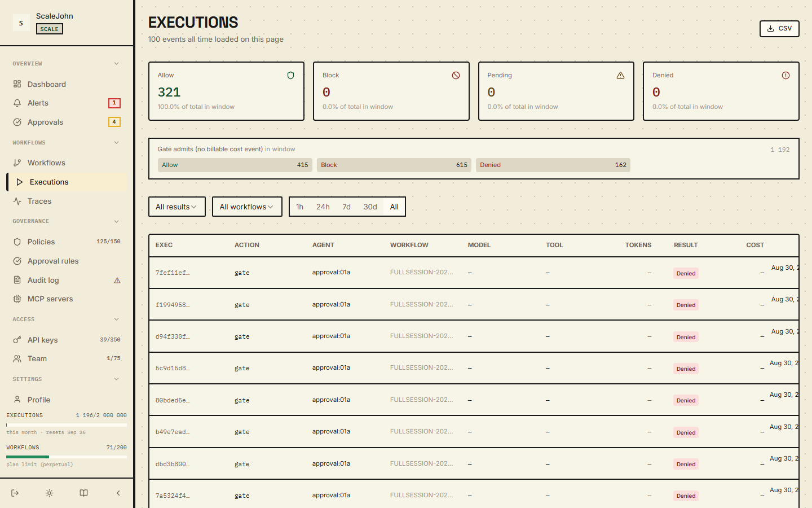The width and height of the screenshot is (812, 508).
Task: Open Profile user icon
Action: click(x=17, y=400)
